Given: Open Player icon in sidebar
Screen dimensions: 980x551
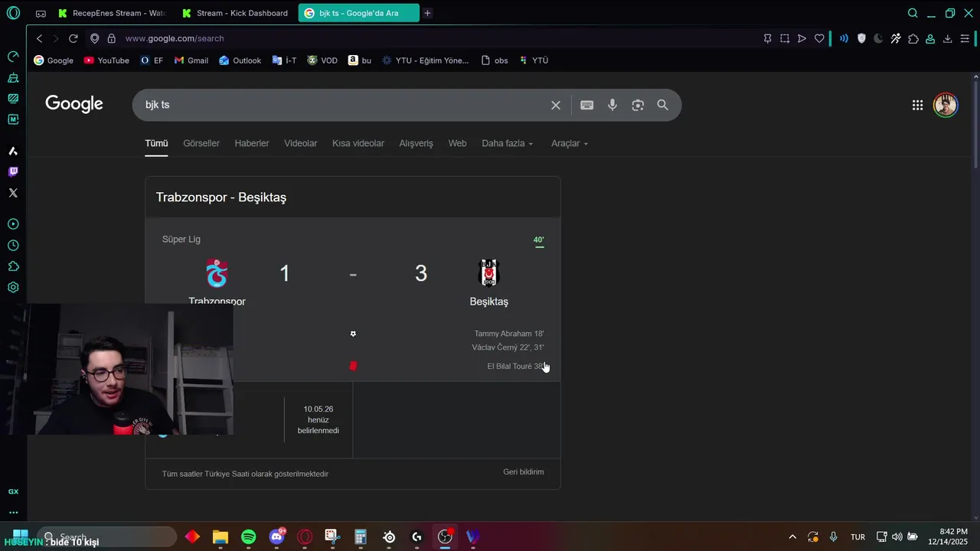Looking at the screenshot, I should [x=13, y=224].
